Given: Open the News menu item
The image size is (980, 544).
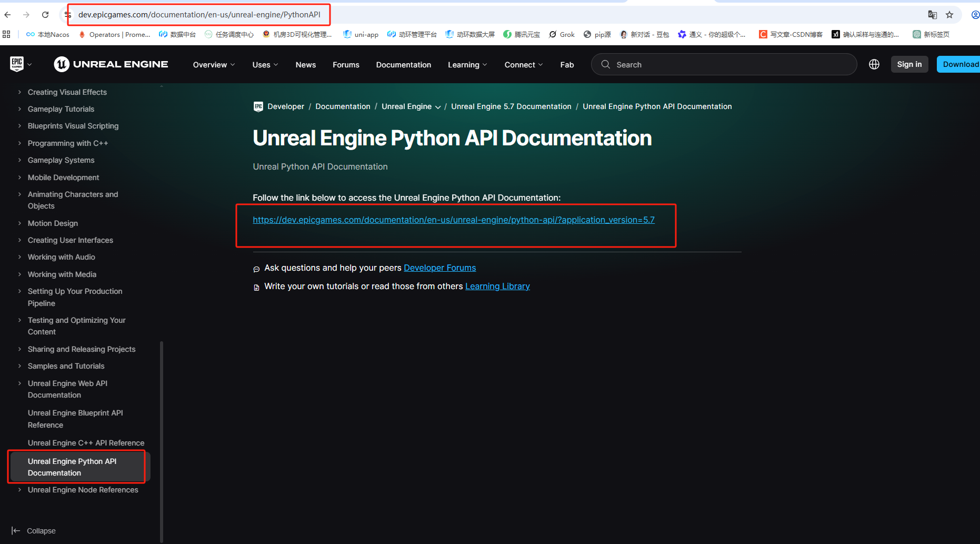Looking at the screenshot, I should 306,65.
